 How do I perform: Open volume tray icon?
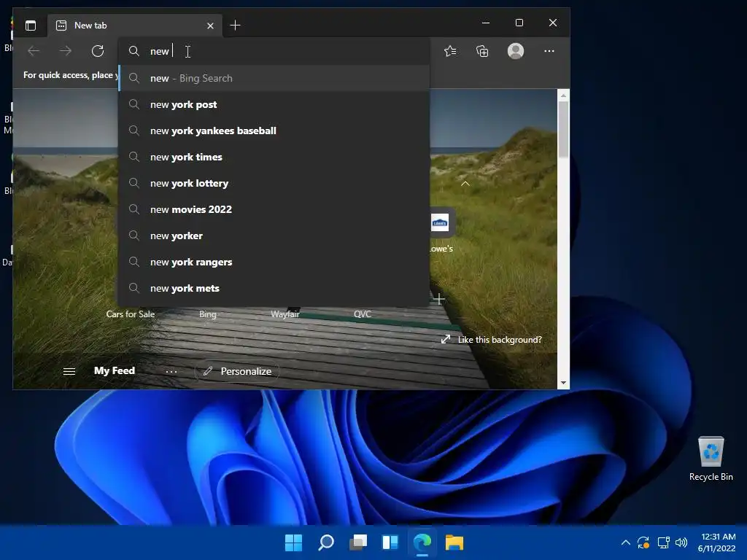click(682, 542)
